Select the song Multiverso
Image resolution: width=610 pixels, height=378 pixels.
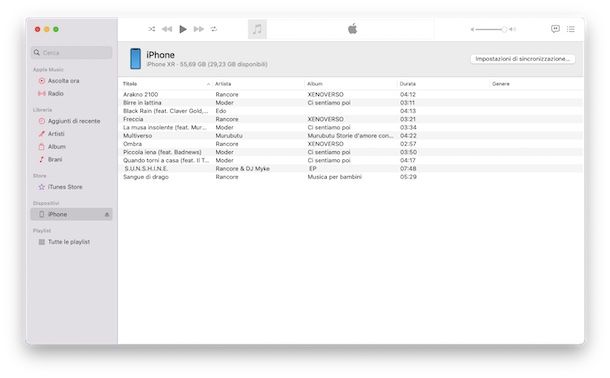[x=137, y=136]
